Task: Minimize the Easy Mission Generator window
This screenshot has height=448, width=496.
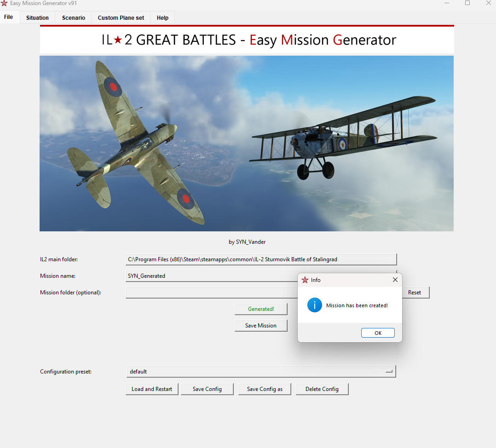Action: point(447,3)
